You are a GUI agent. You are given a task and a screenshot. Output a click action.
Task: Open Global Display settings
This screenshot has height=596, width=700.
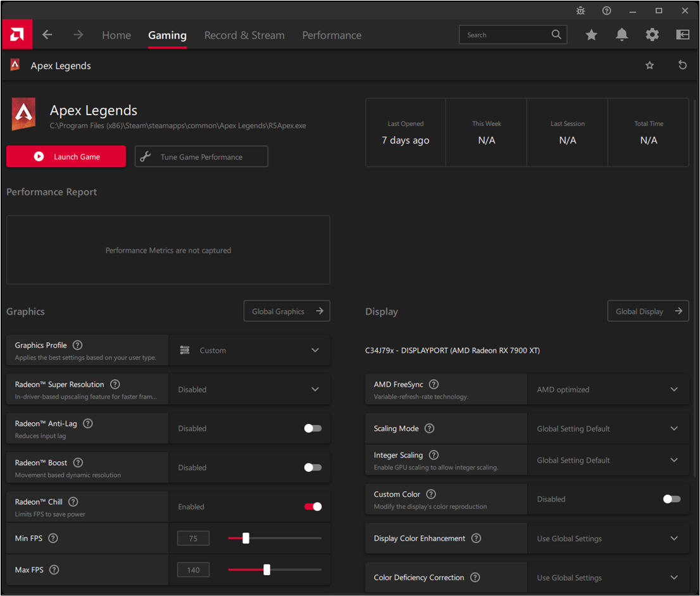coord(647,311)
